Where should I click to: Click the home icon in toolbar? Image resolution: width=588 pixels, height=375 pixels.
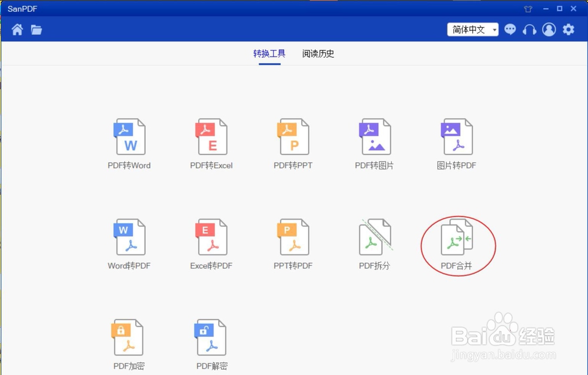[16, 29]
